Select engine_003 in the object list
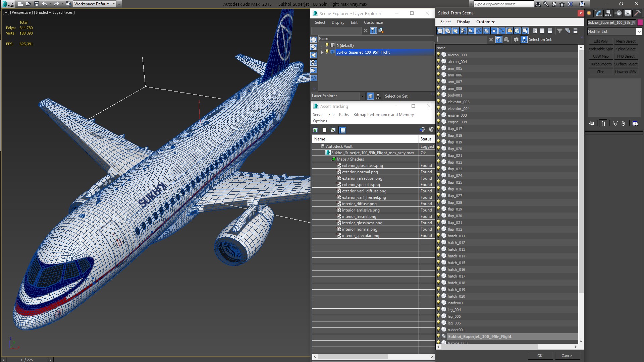644x362 pixels. click(x=457, y=115)
